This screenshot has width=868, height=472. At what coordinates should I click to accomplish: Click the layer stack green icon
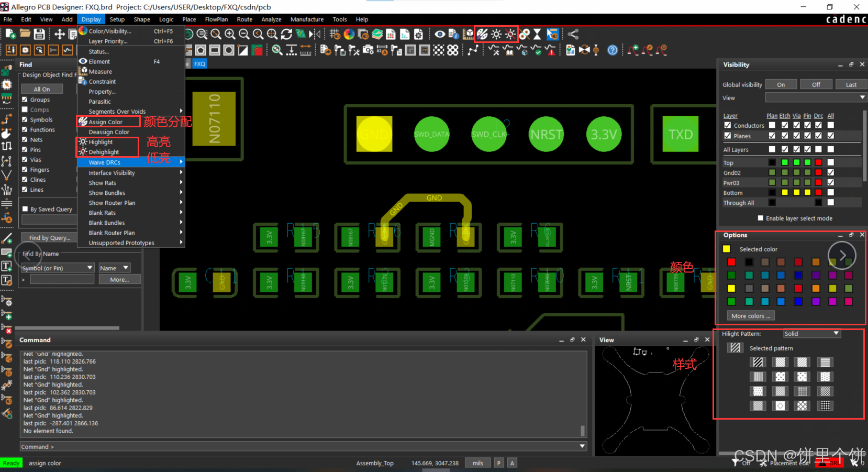[377, 34]
